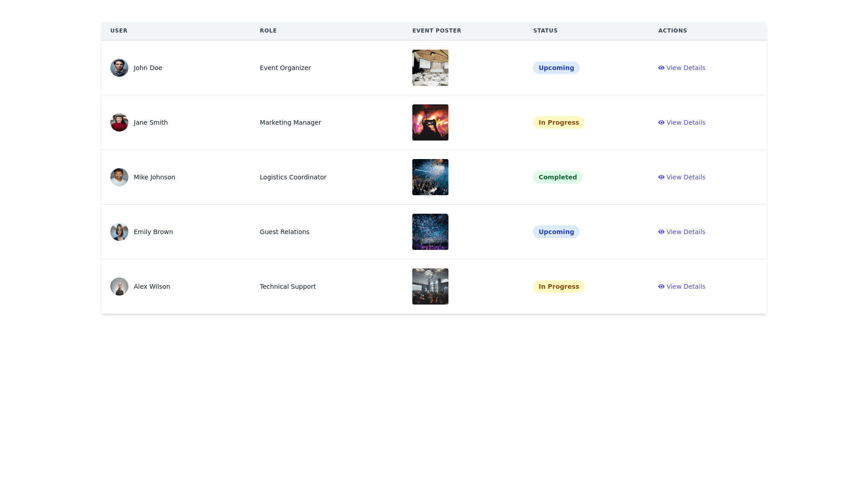Click John Doe's Upcoming status badge
Viewport: 868px width, 488px height.
pos(556,68)
